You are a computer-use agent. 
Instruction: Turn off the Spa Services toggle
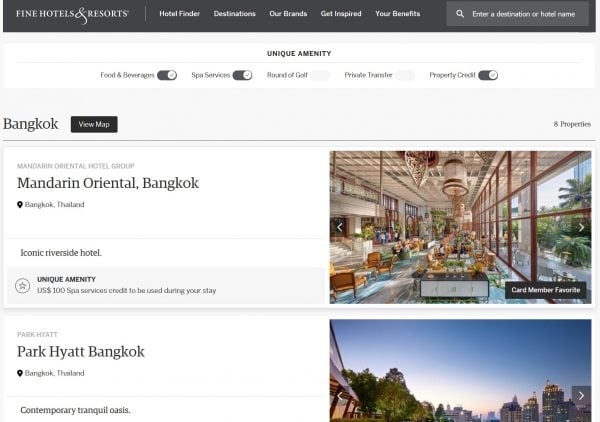[x=242, y=75]
